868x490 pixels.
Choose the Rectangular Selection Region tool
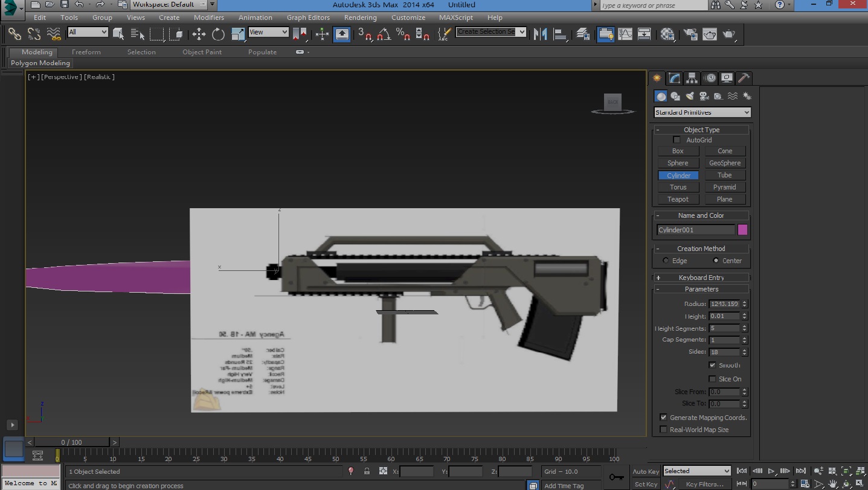(x=157, y=34)
